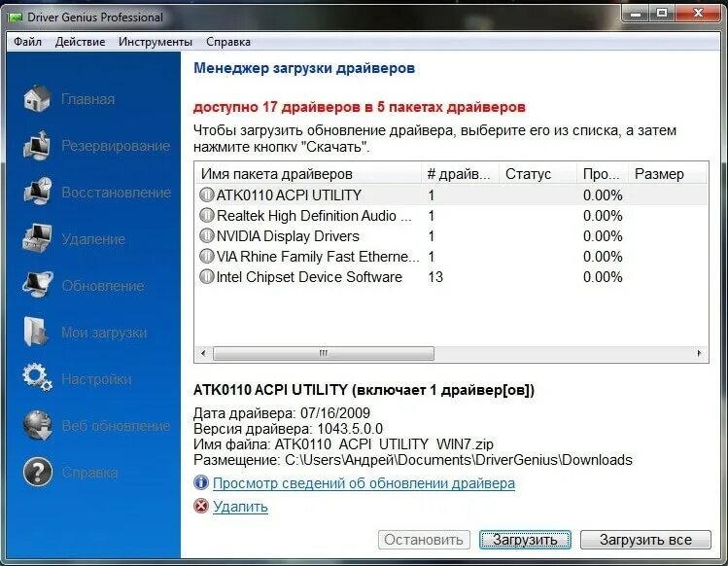Click the red X icon beside Удалить
The width and height of the screenshot is (728, 566).
201,506
